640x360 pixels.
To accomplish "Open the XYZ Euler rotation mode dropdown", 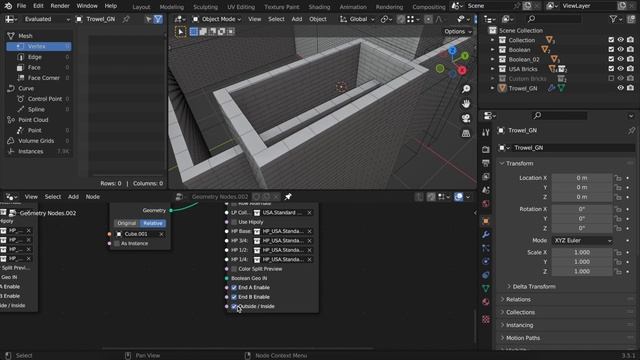I will coord(582,240).
